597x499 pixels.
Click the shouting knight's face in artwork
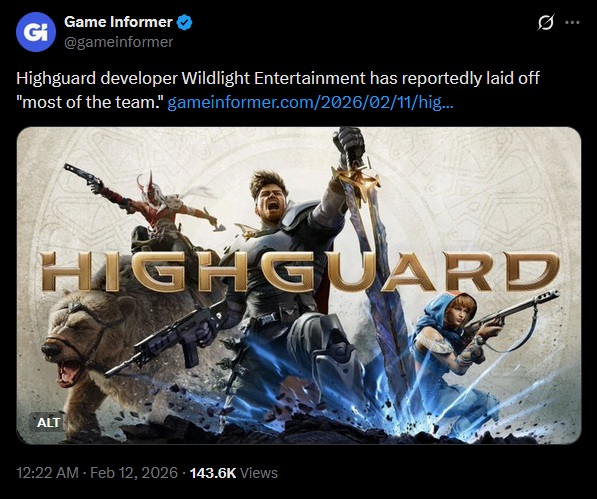(270, 198)
